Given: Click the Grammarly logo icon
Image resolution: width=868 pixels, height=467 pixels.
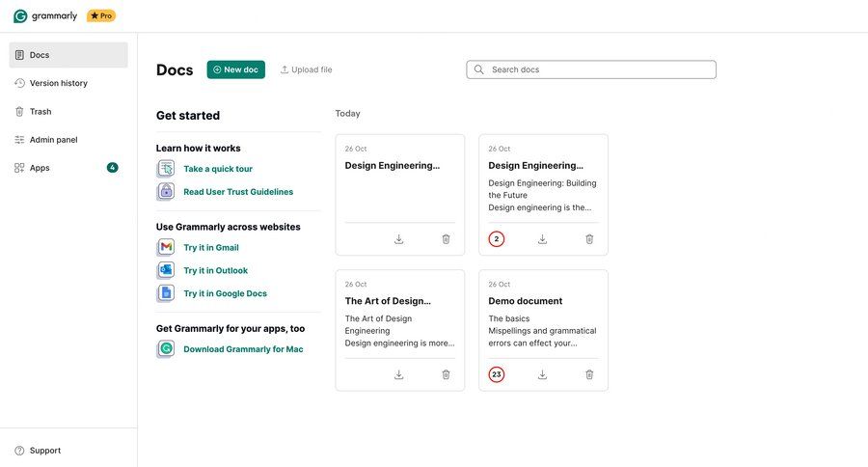Looking at the screenshot, I should click(x=20, y=16).
